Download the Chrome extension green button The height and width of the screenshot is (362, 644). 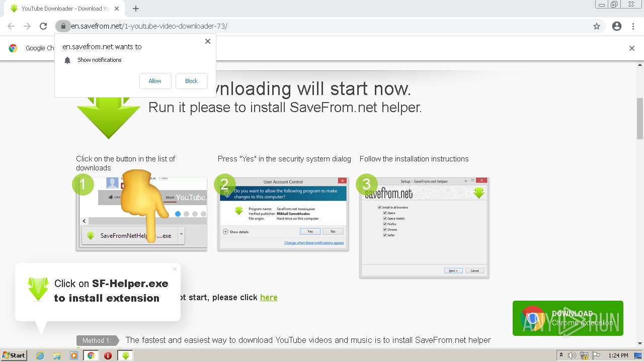click(x=568, y=318)
